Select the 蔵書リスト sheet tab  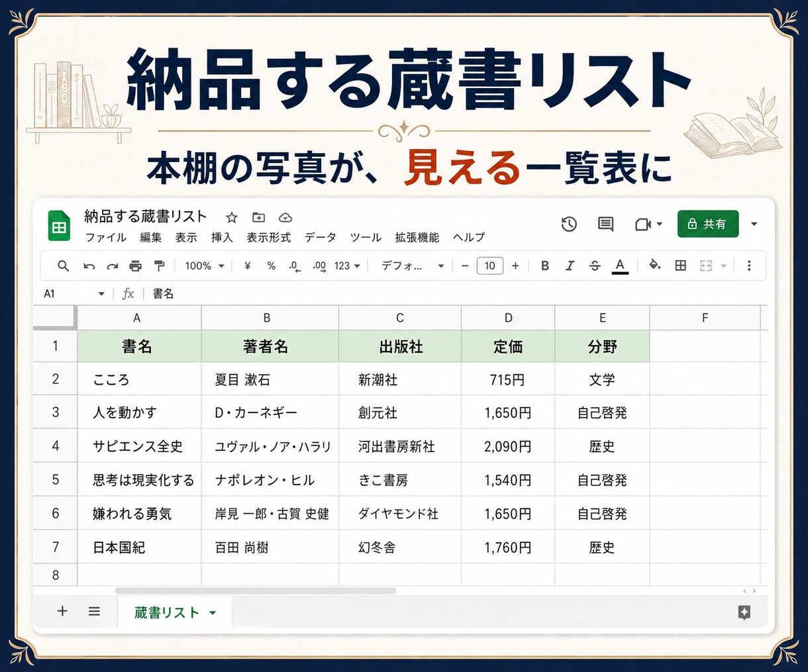pyautogui.click(x=175, y=612)
